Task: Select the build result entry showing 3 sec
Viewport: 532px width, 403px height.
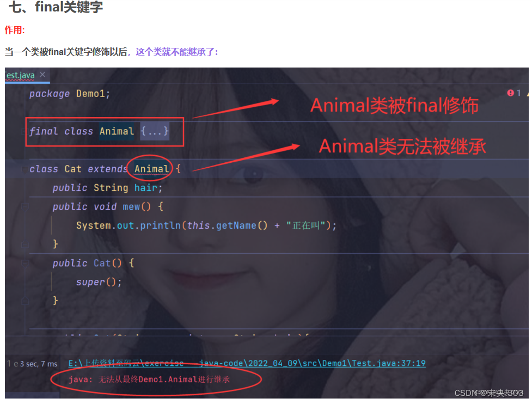Action: coord(33,364)
